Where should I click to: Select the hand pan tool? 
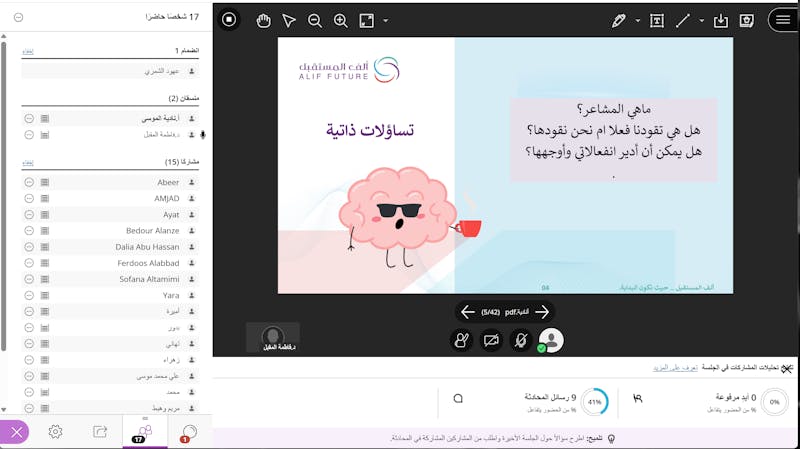click(263, 20)
